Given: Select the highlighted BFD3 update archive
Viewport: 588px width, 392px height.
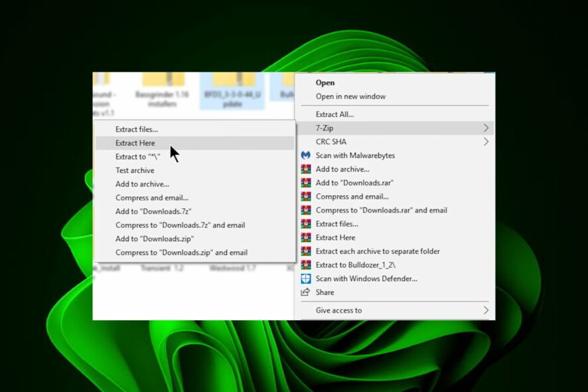Looking at the screenshot, I should [232, 90].
